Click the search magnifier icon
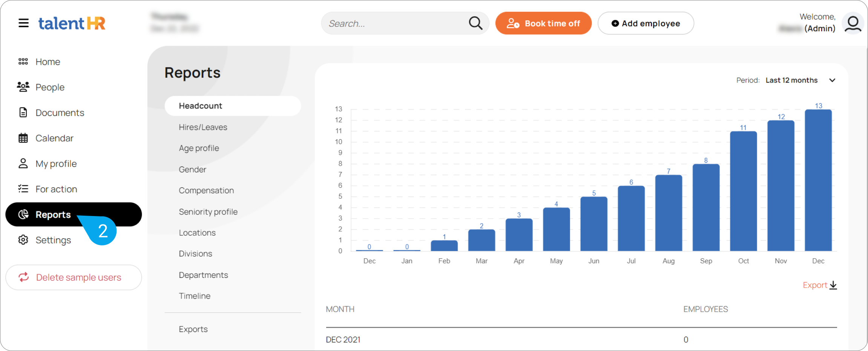The height and width of the screenshot is (351, 868). coord(475,23)
